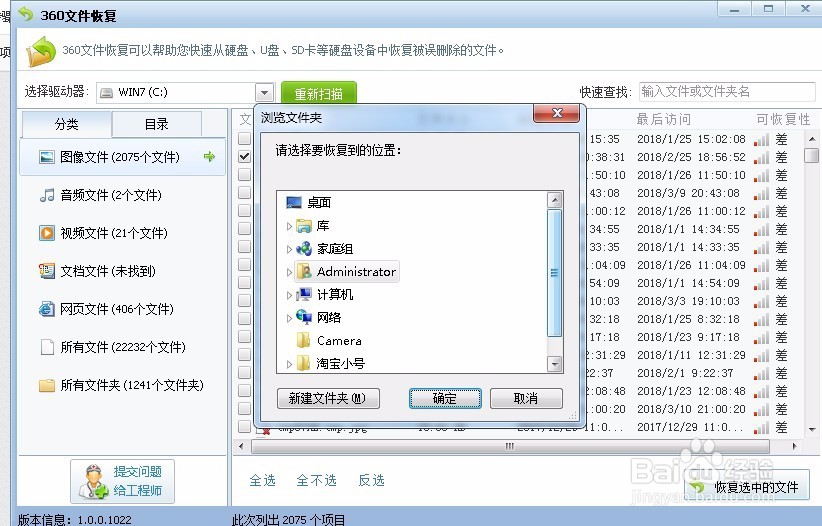Viewport: 822px width, 526px height.
Task: Click 新建文件夹 button in dialog
Action: pos(328,399)
